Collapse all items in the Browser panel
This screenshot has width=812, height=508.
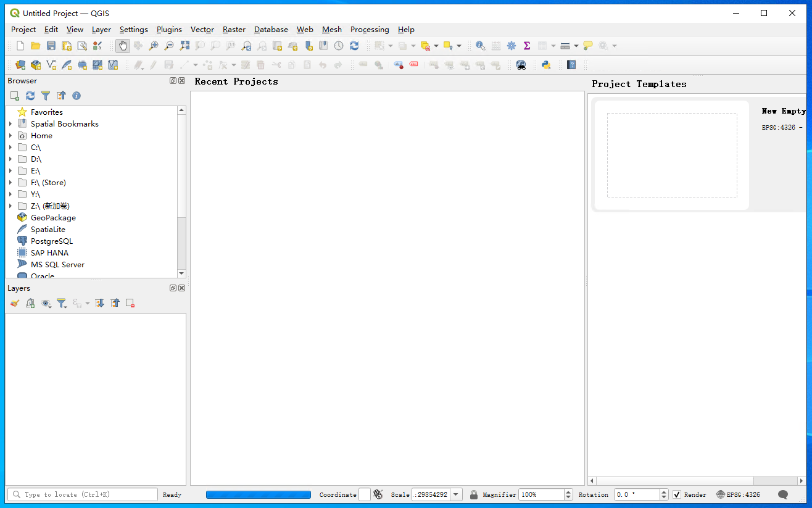61,96
